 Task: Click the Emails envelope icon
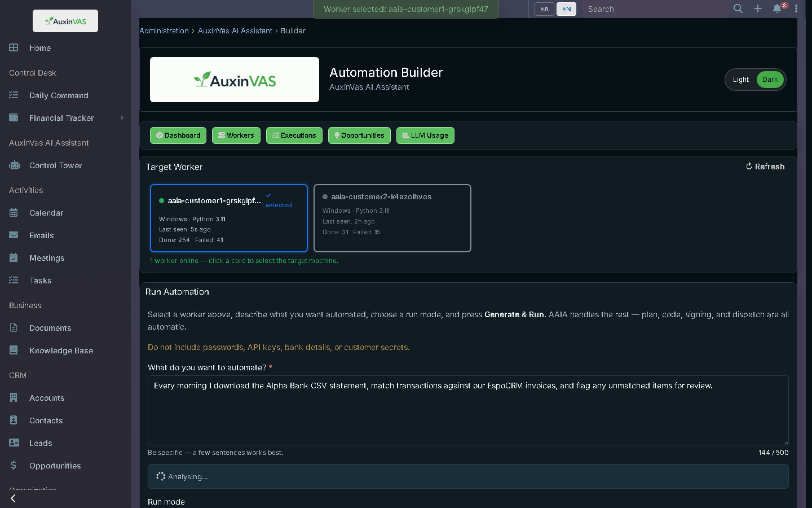point(14,235)
